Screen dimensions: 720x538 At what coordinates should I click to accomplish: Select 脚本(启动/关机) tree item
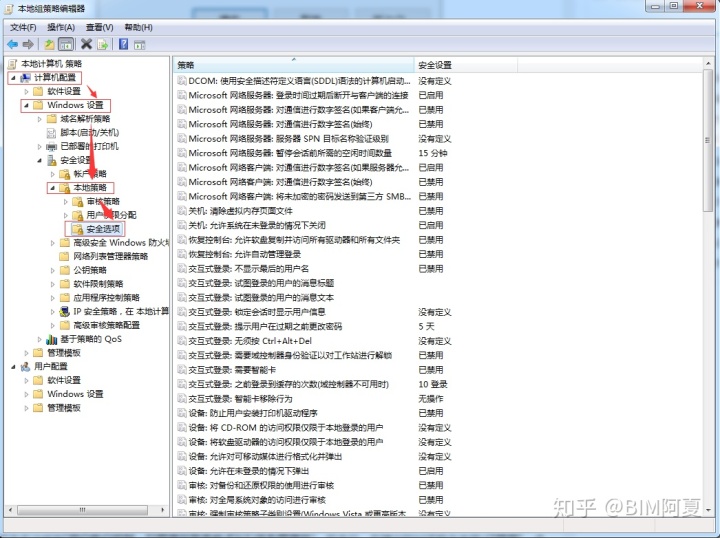[x=90, y=133]
